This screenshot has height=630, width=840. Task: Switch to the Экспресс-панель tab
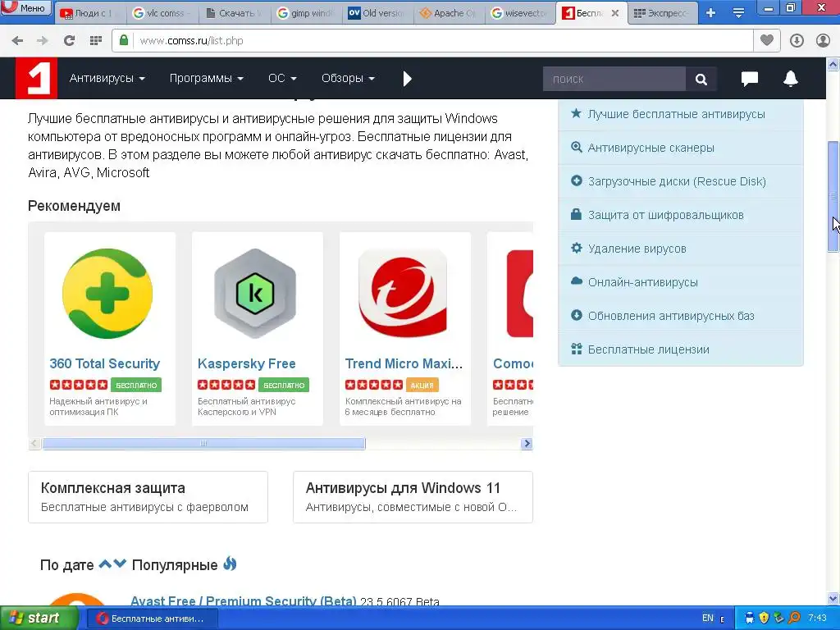[x=662, y=13]
